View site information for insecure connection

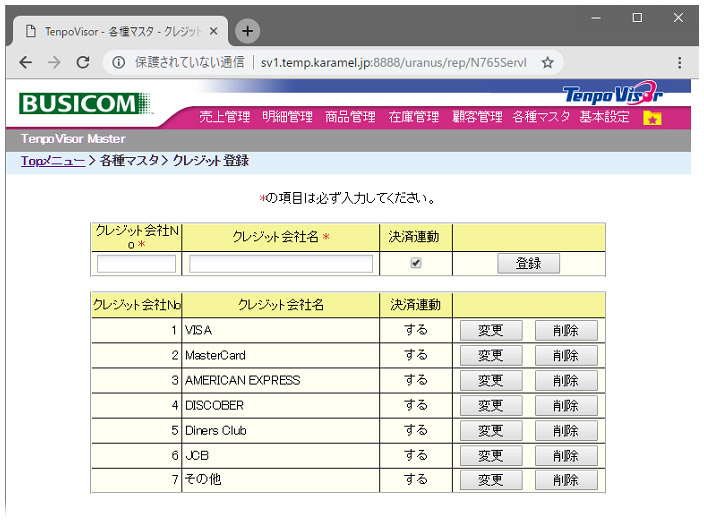pos(119,62)
